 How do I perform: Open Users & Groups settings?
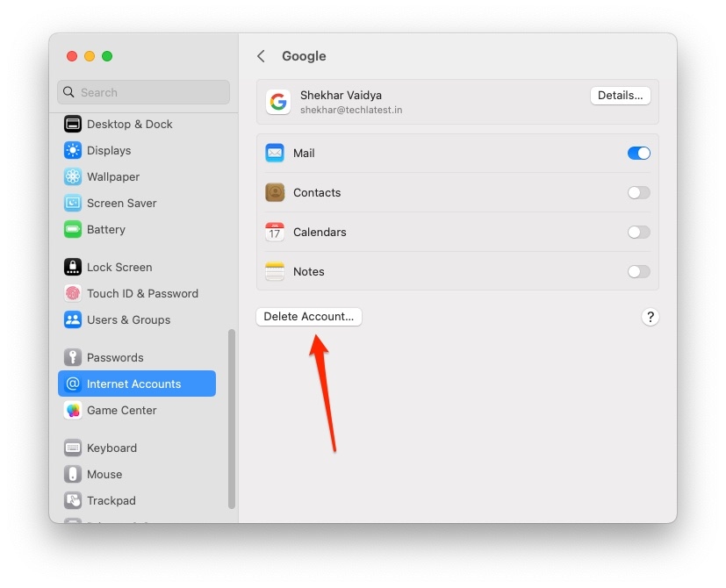(x=137, y=320)
